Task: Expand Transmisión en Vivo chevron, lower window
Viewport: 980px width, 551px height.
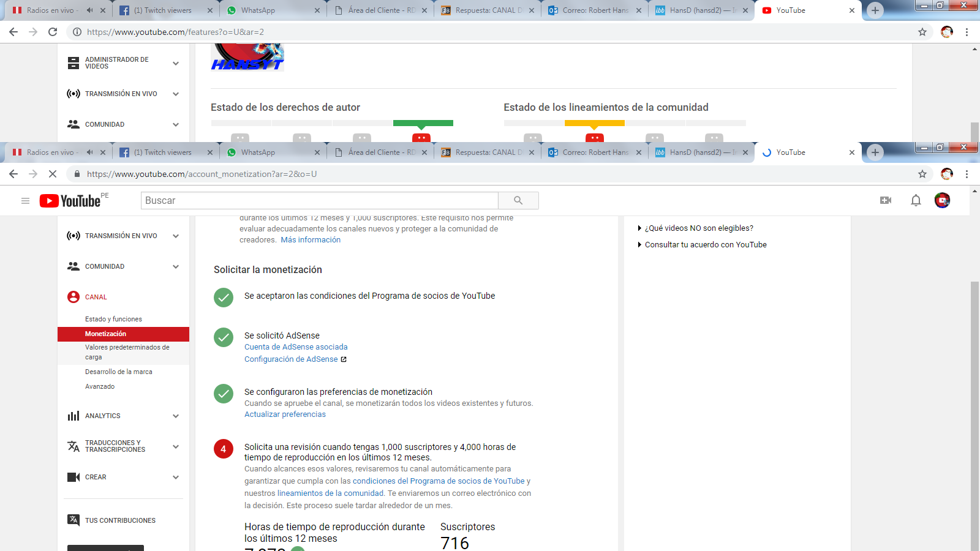Action: pos(176,236)
